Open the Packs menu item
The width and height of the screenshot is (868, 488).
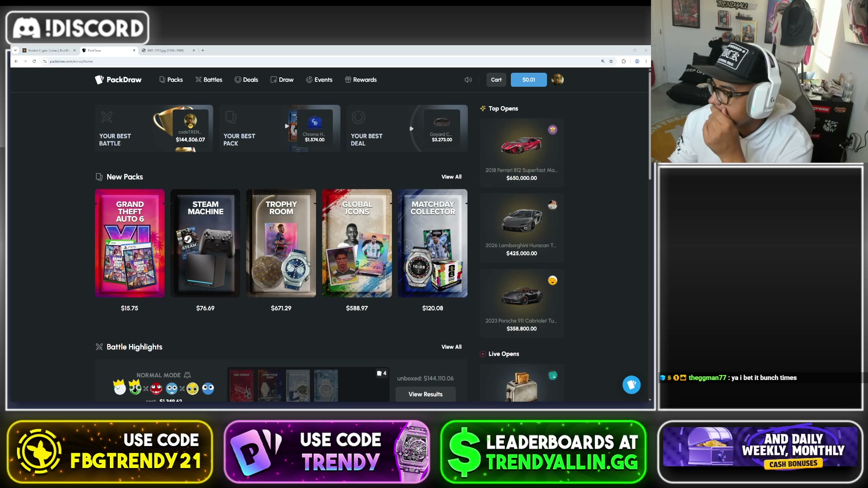(x=171, y=80)
